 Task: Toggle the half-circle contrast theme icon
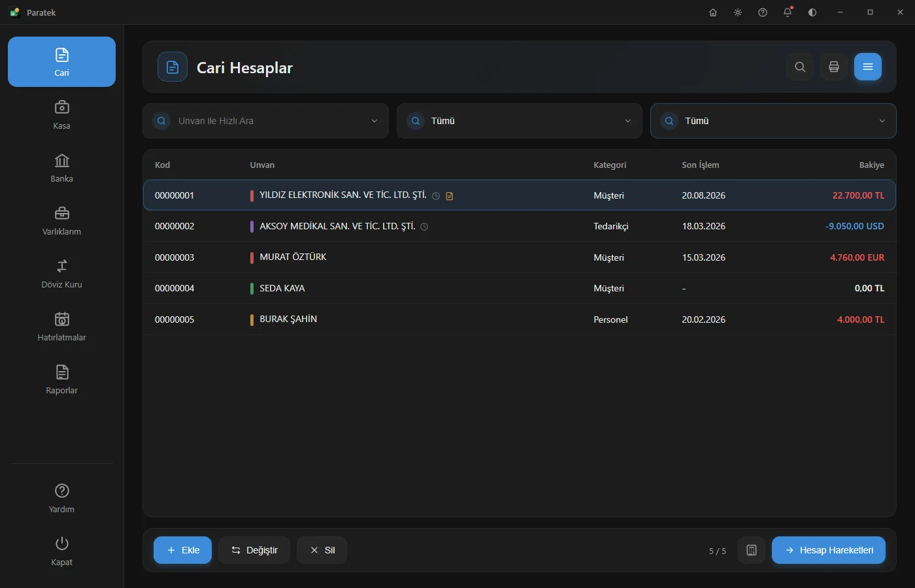[812, 12]
